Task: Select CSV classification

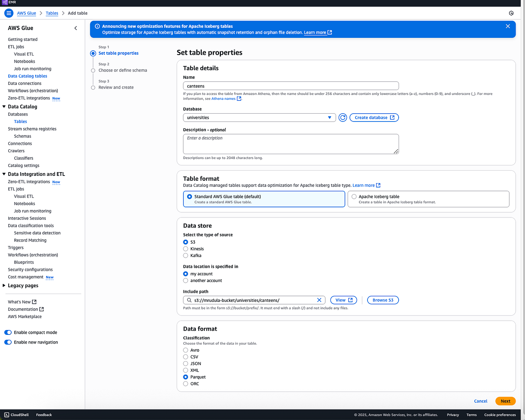Action: tap(186, 357)
